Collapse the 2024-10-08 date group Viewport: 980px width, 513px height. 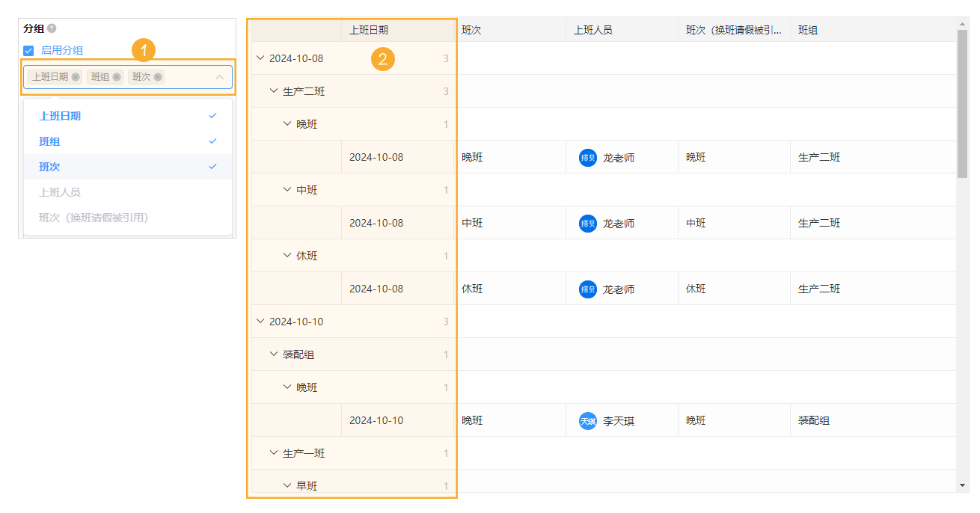click(260, 57)
